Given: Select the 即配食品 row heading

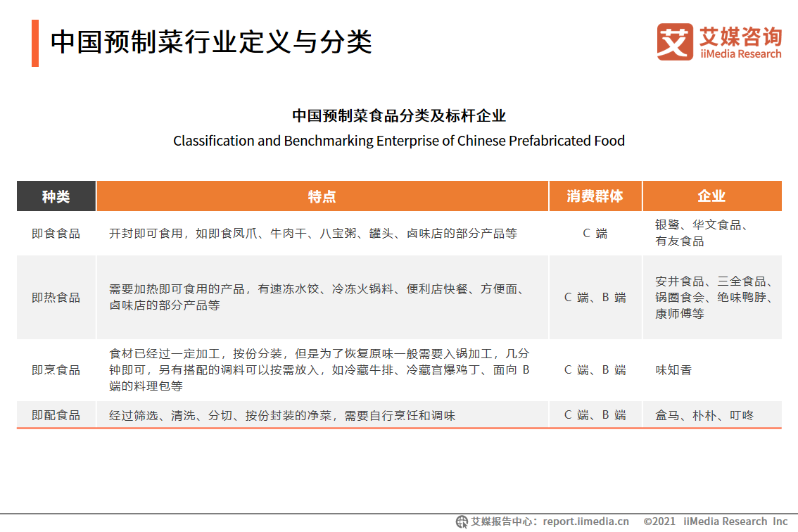Looking at the screenshot, I should pyautogui.click(x=55, y=415).
